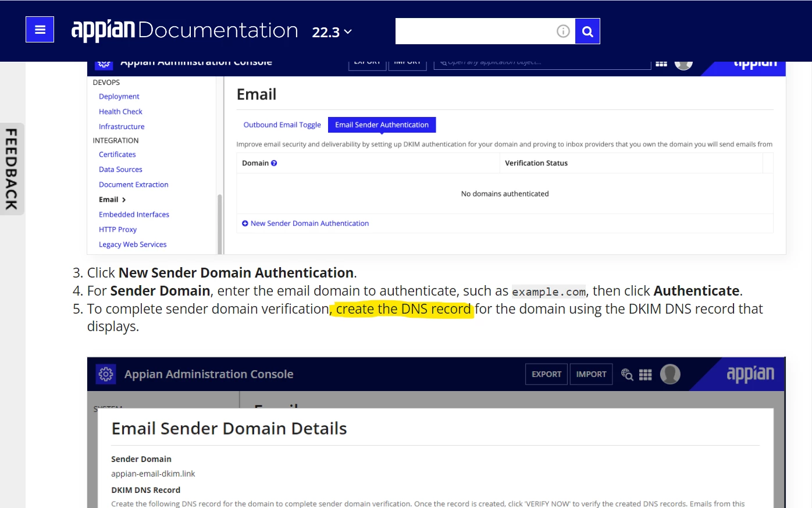Click 'No domains authenticated' text
Viewport: 812px width, 508px height.
pos(505,194)
